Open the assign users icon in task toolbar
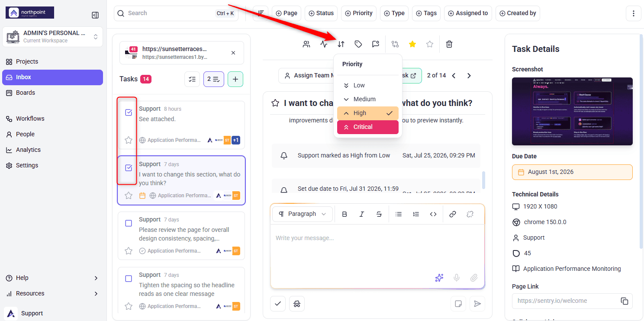This screenshot has height=321, width=644. [x=306, y=44]
